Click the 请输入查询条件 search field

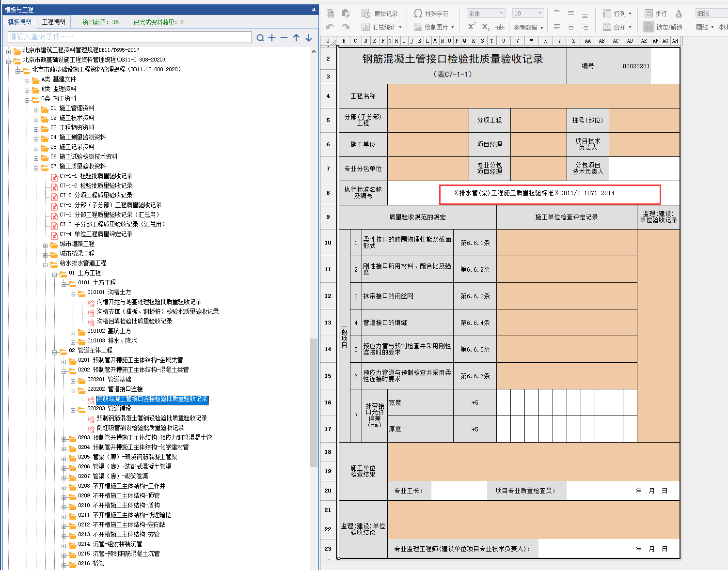(130, 37)
